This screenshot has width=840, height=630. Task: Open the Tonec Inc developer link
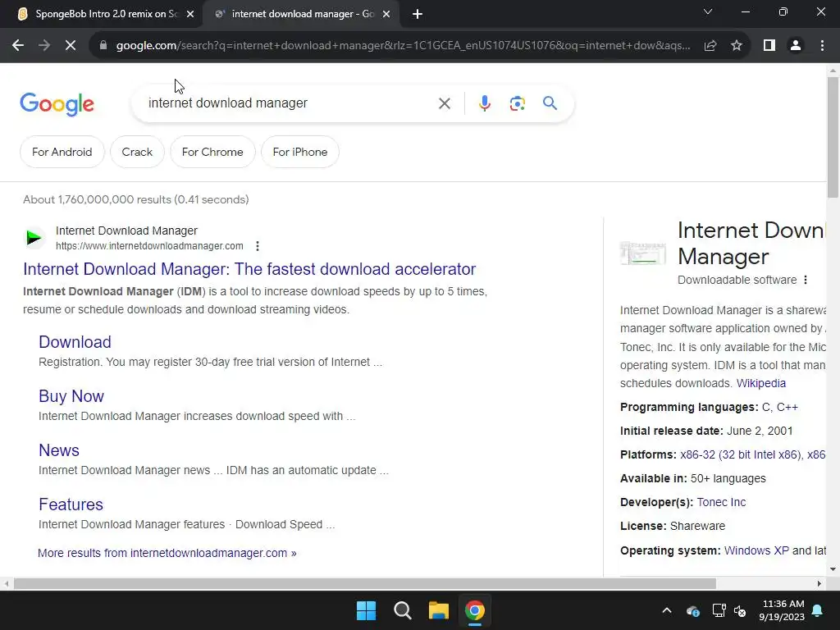[721, 502]
